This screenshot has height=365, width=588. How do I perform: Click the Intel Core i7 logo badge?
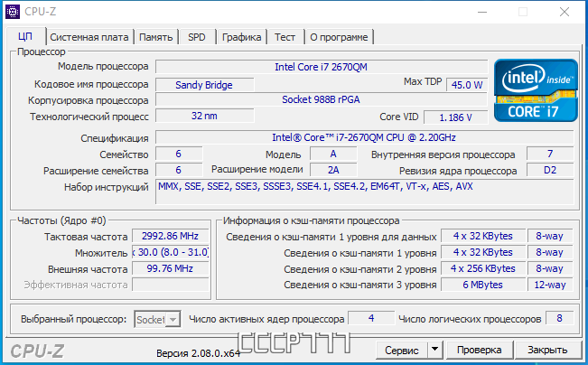pyautogui.click(x=536, y=90)
